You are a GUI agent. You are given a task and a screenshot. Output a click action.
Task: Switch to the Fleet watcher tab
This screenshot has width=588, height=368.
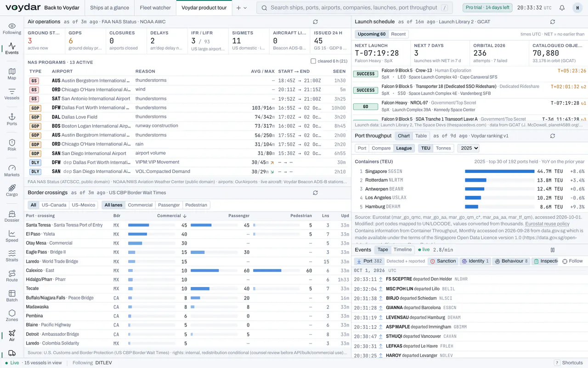[x=155, y=8]
